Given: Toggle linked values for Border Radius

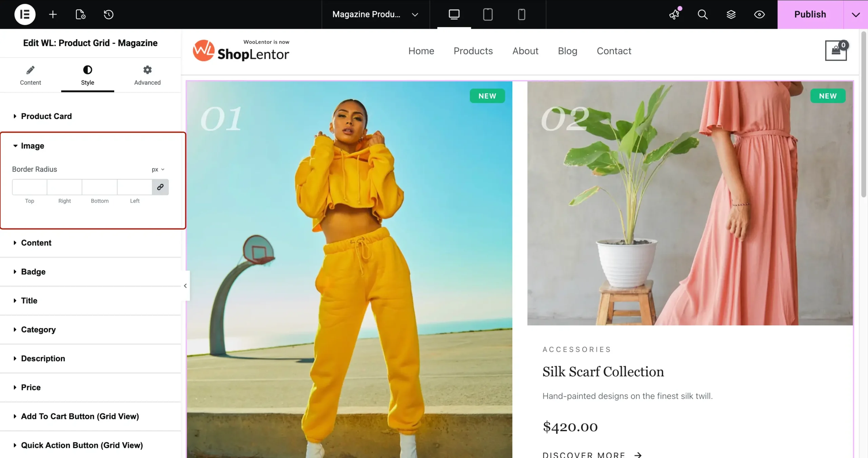Looking at the screenshot, I should point(160,187).
